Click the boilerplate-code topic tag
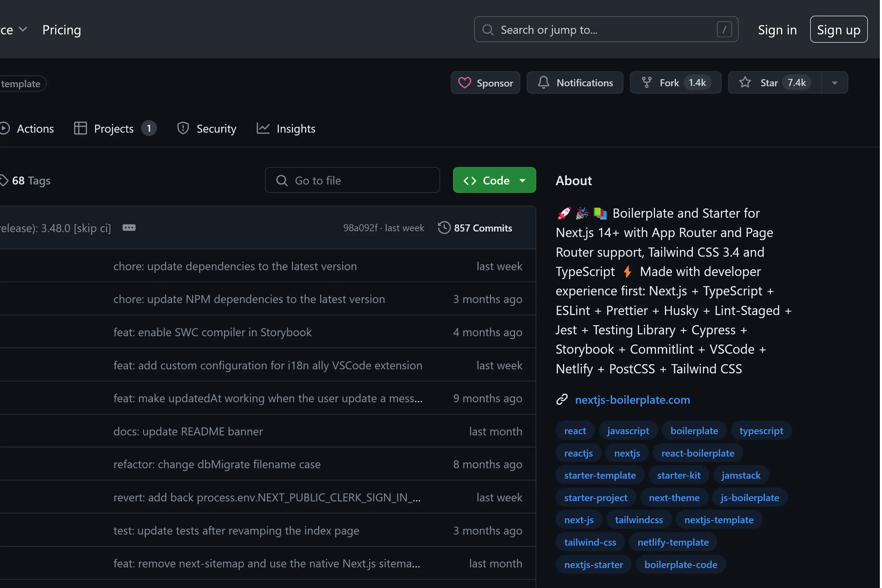The width and height of the screenshot is (882, 588). tap(680, 564)
